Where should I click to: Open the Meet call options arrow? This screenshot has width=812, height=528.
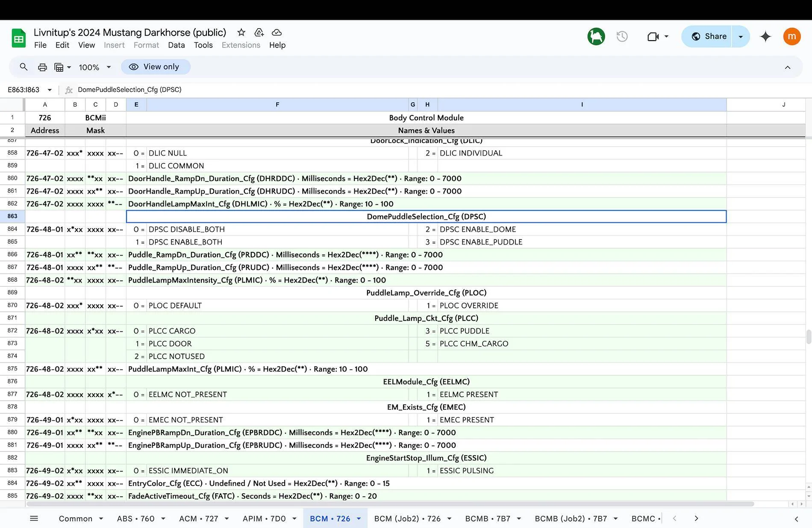coord(666,36)
